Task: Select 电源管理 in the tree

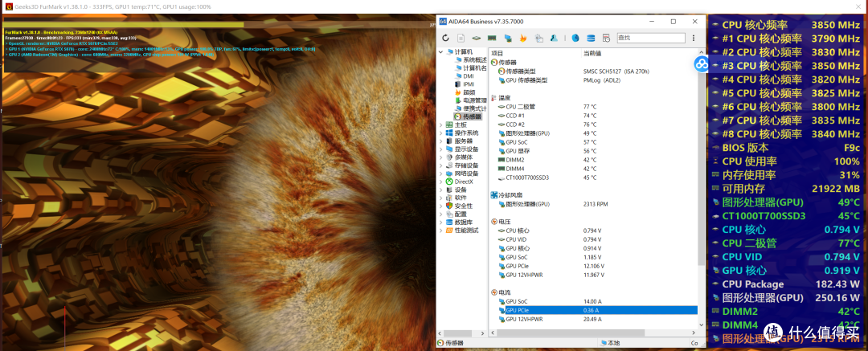Action: click(x=470, y=100)
